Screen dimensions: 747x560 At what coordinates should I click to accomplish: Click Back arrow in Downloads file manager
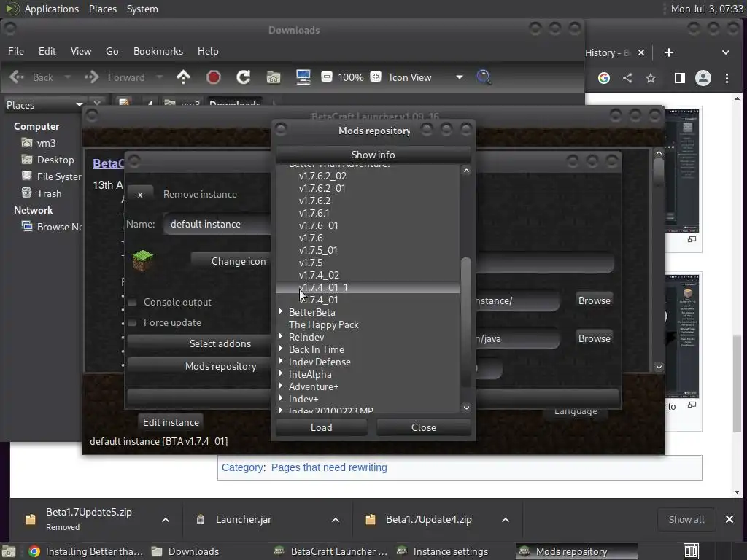click(17, 77)
